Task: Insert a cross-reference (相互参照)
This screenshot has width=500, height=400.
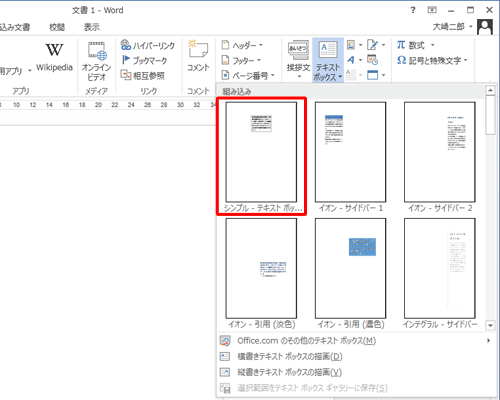Action: [x=143, y=76]
